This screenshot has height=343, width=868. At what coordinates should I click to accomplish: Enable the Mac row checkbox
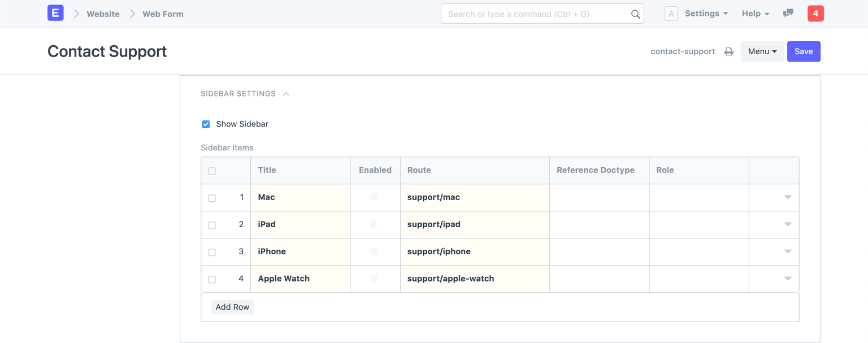pyautogui.click(x=374, y=197)
